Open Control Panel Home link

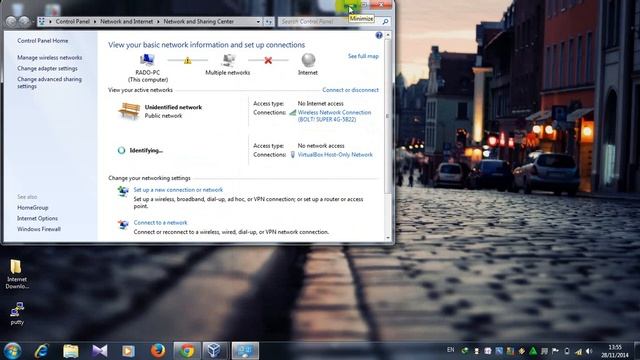[x=42, y=41]
